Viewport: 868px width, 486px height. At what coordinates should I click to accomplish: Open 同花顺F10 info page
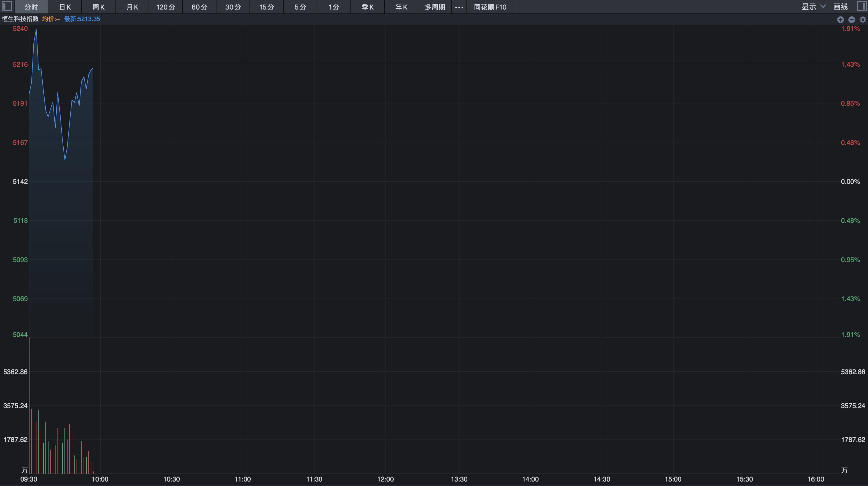pos(490,7)
